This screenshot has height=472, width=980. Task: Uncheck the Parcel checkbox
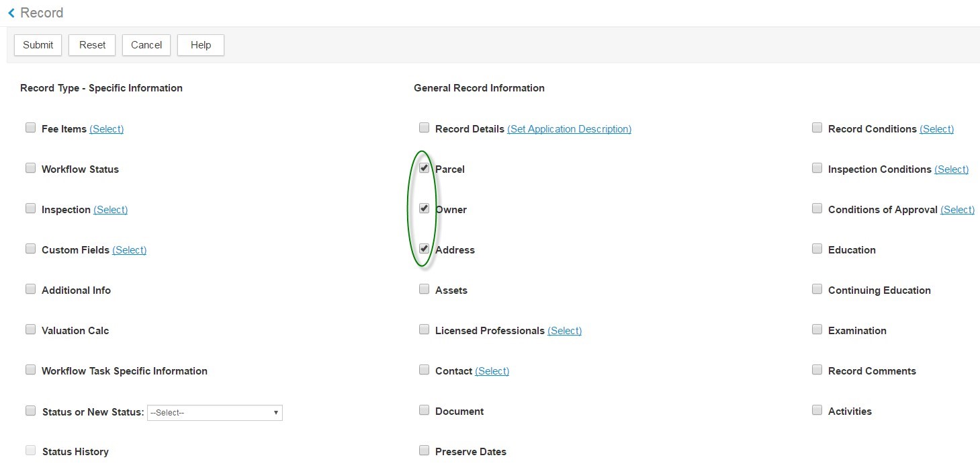(x=424, y=168)
